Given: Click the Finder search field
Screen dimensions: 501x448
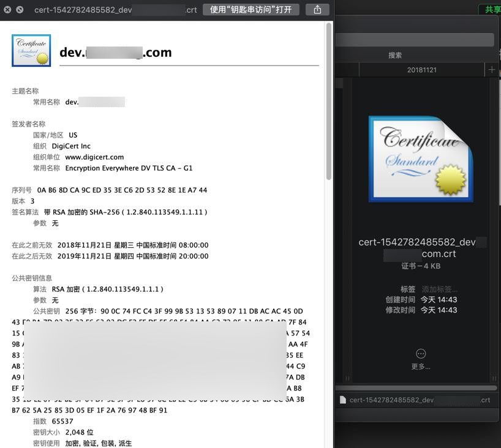Looking at the screenshot, I should pyautogui.click(x=416, y=40).
